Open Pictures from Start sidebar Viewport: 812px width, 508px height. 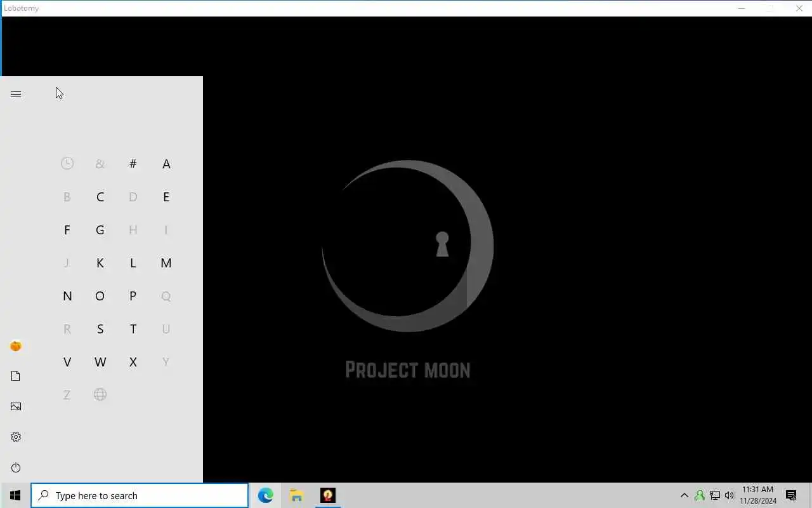point(16,406)
